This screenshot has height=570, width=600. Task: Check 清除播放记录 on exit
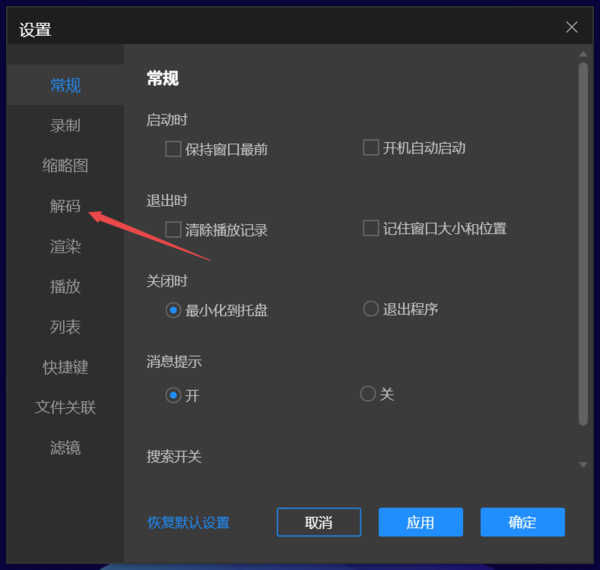(x=173, y=230)
